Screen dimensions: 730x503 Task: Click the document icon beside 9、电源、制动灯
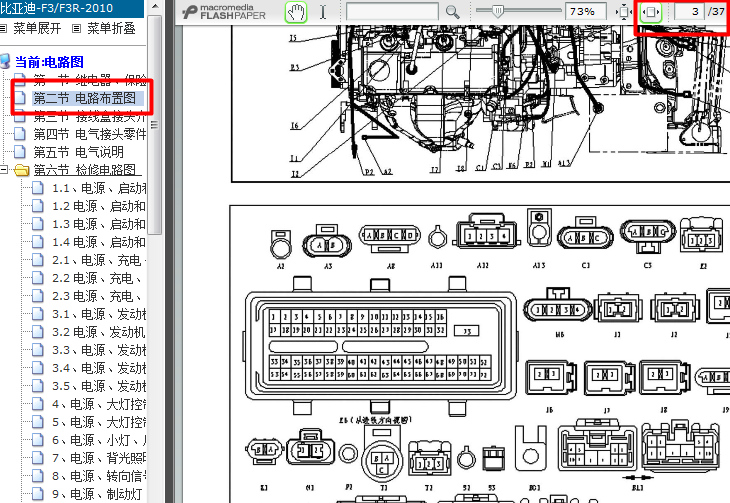(x=38, y=494)
